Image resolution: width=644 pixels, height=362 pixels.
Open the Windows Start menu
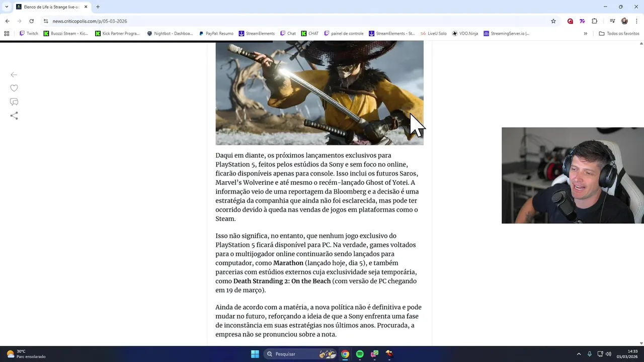tap(255, 354)
